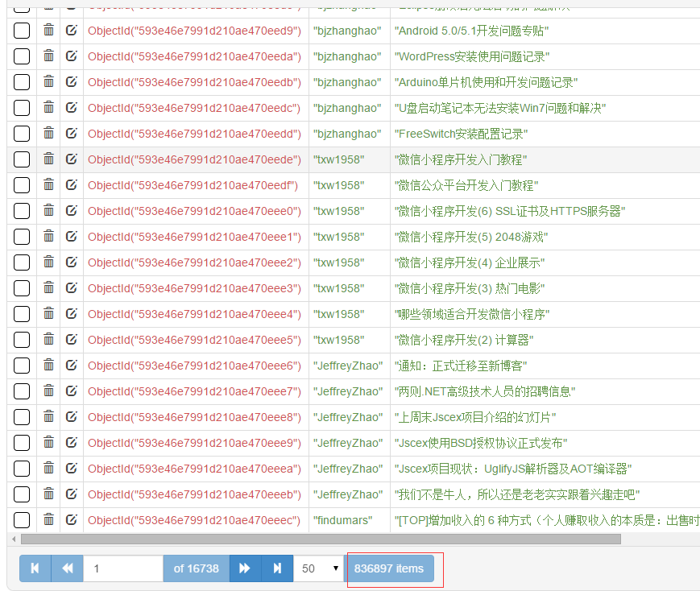The width and height of the screenshot is (700, 591).
Task: Click "txw1958" in row ending eee3
Action: tap(338, 288)
